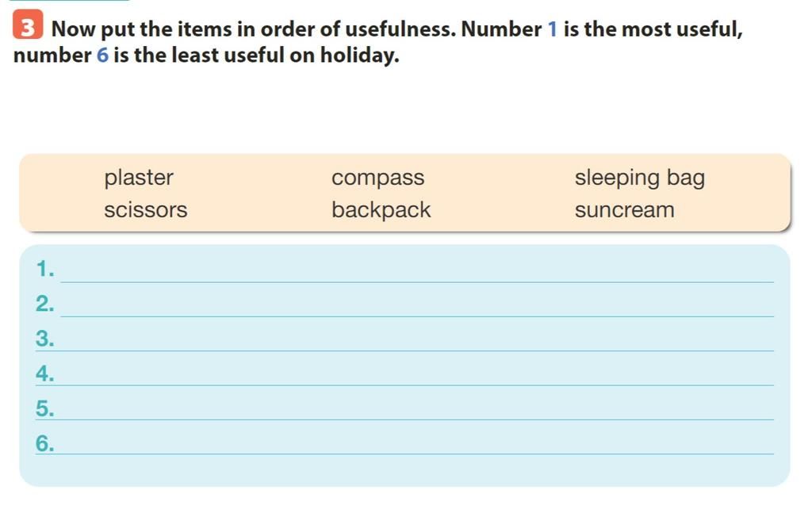This screenshot has height=525, width=812.
Task: Click the word usefulness in the instructions
Action: 400,29
